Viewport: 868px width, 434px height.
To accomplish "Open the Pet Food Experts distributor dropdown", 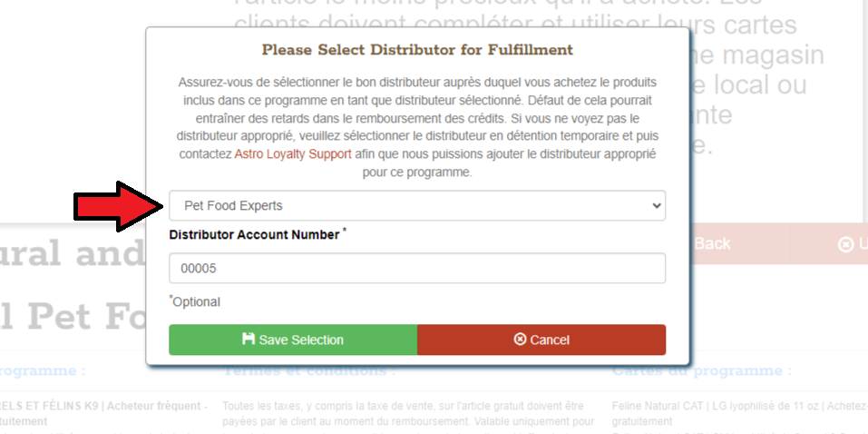I will tap(416, 206).
